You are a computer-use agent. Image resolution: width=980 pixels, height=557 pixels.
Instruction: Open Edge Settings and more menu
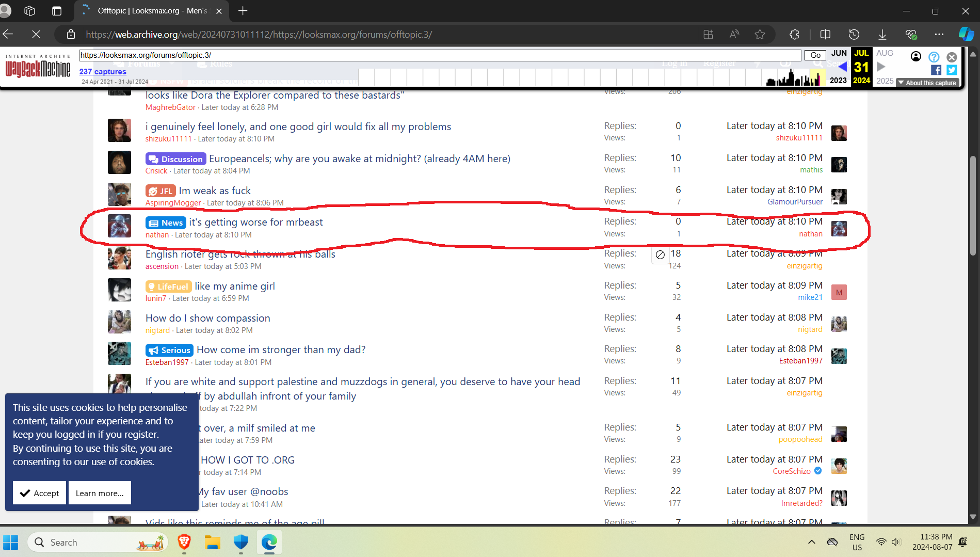coord(939,35)
